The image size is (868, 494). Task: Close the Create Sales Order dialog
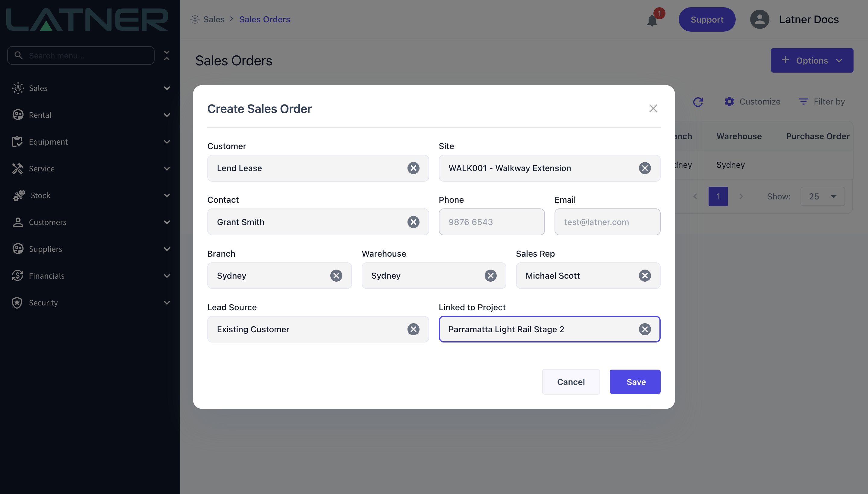tap(653, 108)
